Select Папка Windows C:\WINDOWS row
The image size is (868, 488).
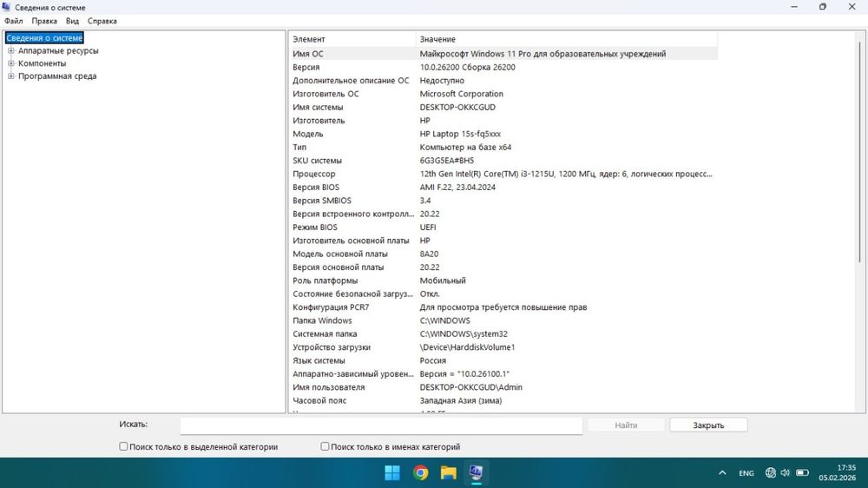tap(503, 320)
